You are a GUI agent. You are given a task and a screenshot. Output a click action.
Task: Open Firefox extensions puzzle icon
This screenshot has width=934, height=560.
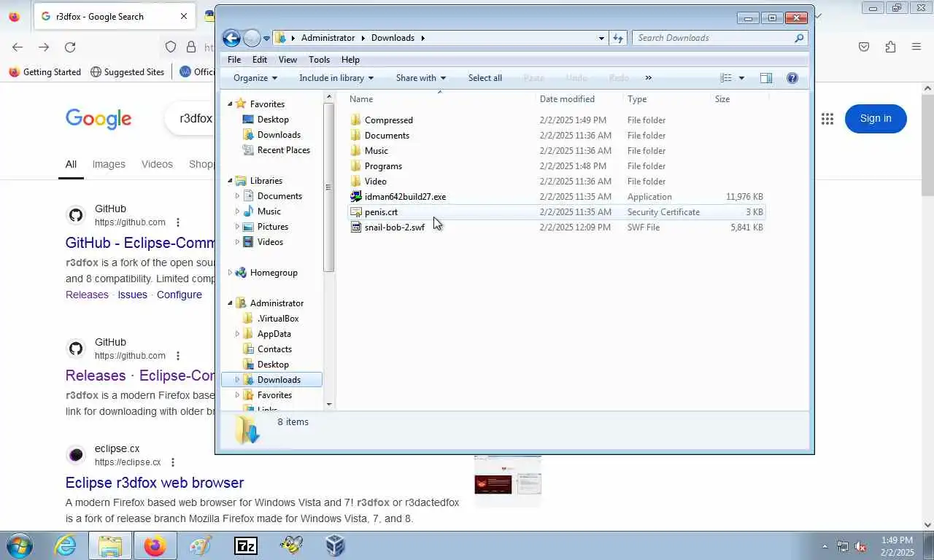(890, 47)
